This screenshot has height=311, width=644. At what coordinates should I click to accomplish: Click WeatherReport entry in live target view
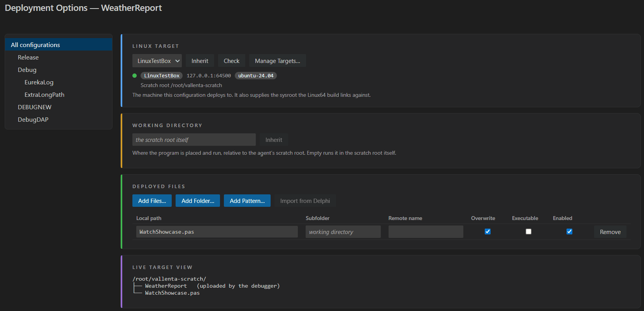click(x=166, y=286)
